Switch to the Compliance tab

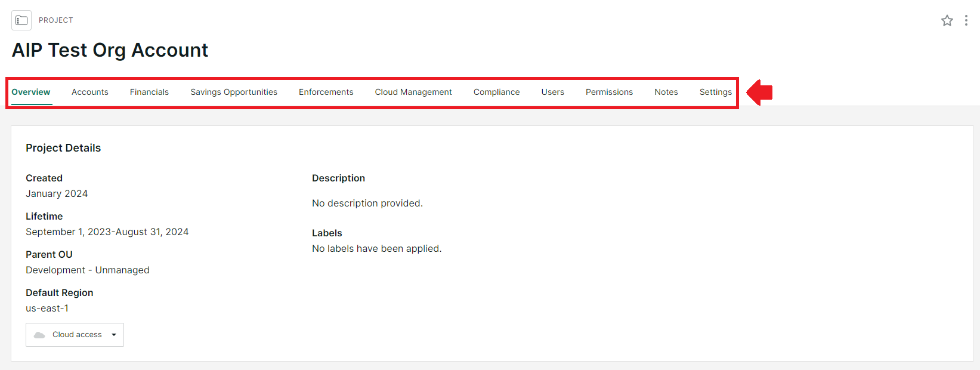(x=496, y=92)
